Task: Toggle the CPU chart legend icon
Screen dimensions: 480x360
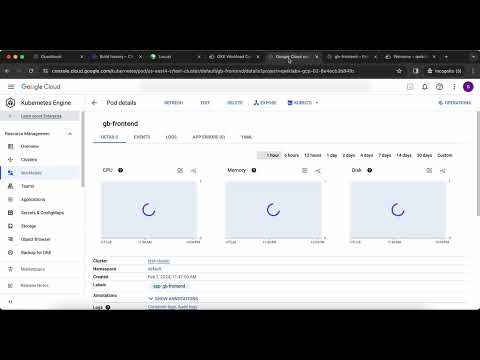Action: (x=180, y=171)
